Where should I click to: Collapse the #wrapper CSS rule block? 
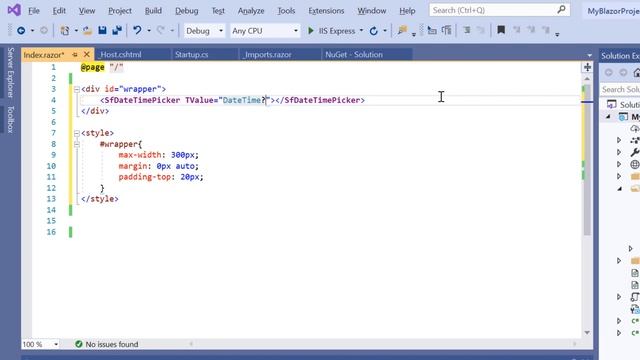[x=77, y=144]
